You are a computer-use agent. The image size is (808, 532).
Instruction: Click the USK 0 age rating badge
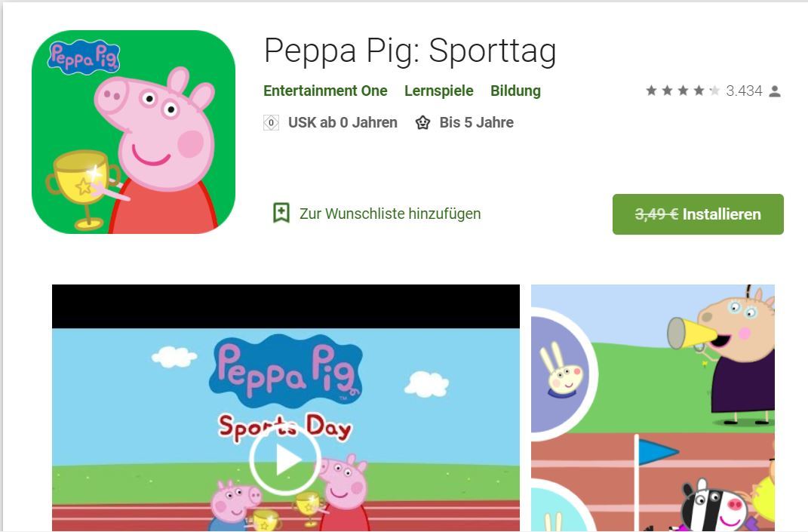[x=271, y=123]
